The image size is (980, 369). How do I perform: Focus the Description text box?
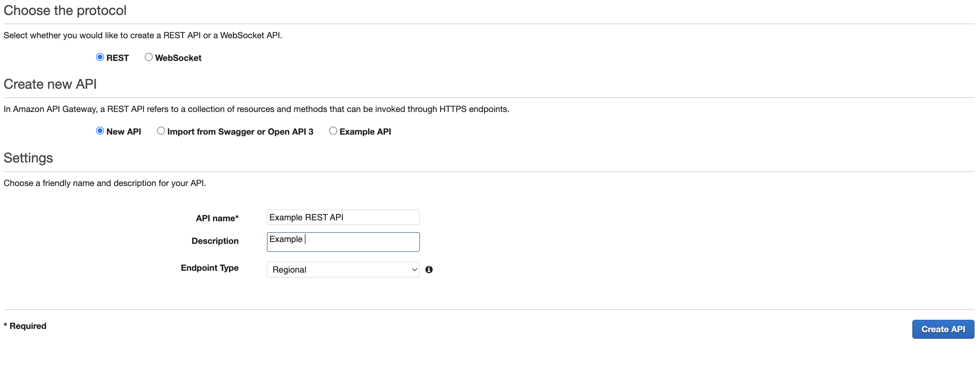[x=342, y=241]
